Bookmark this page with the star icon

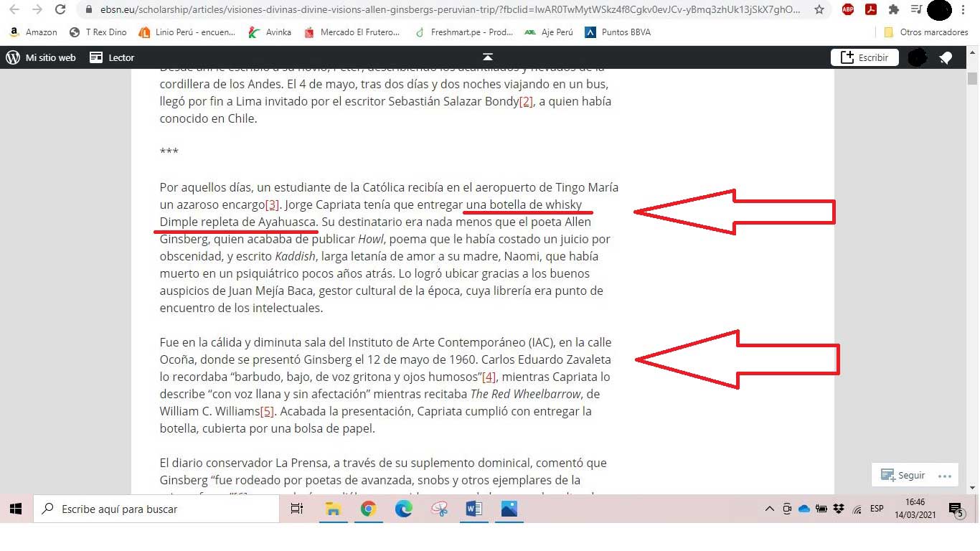[x=819, y=10]
